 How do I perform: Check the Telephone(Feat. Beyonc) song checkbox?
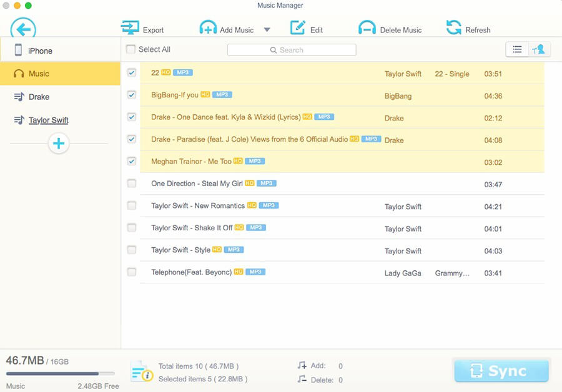131,272
